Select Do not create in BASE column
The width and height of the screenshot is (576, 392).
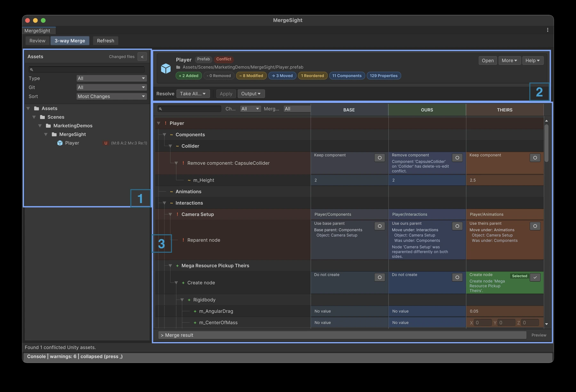380,277
